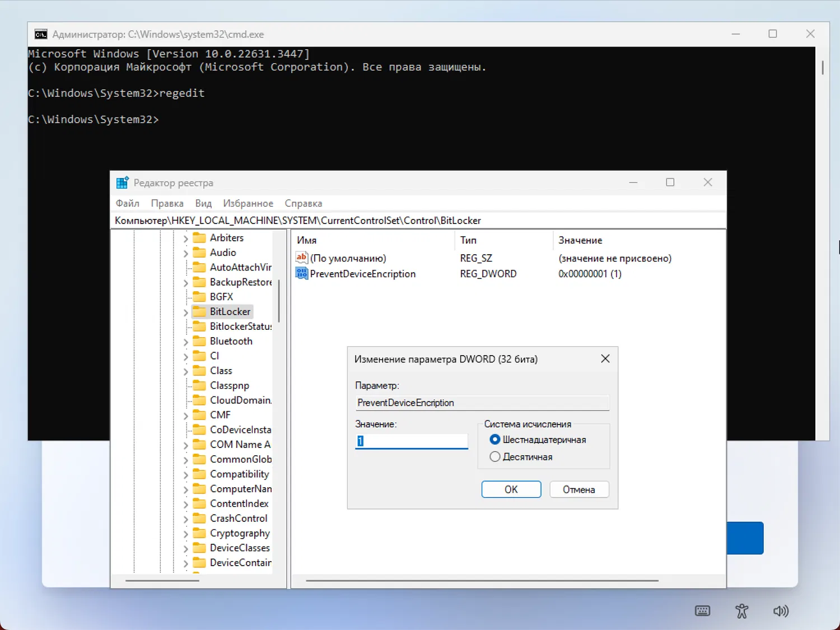Expand the ComputerNan key chevron
Screen dimensions: 840x630
pyautogui.click(x=185, y=489)
